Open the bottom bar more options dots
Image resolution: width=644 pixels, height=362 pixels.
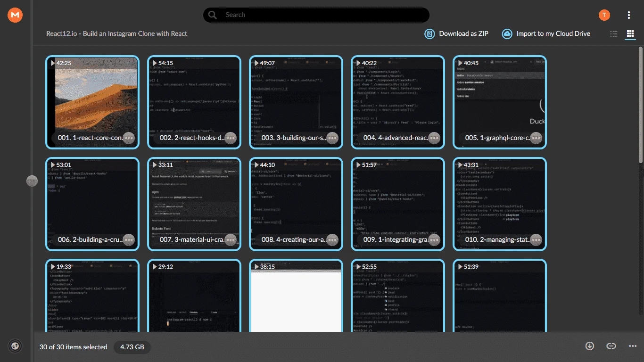click(633, 346)
